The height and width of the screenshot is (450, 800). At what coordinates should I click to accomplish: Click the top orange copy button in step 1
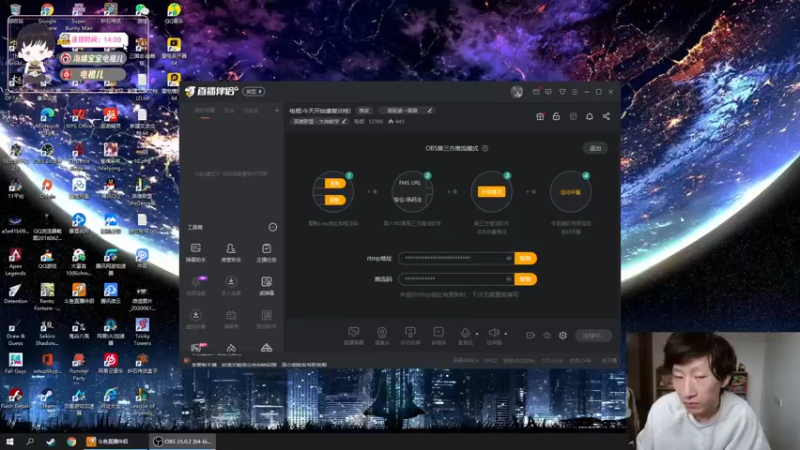pyautogui.click(x=335, y=183)
